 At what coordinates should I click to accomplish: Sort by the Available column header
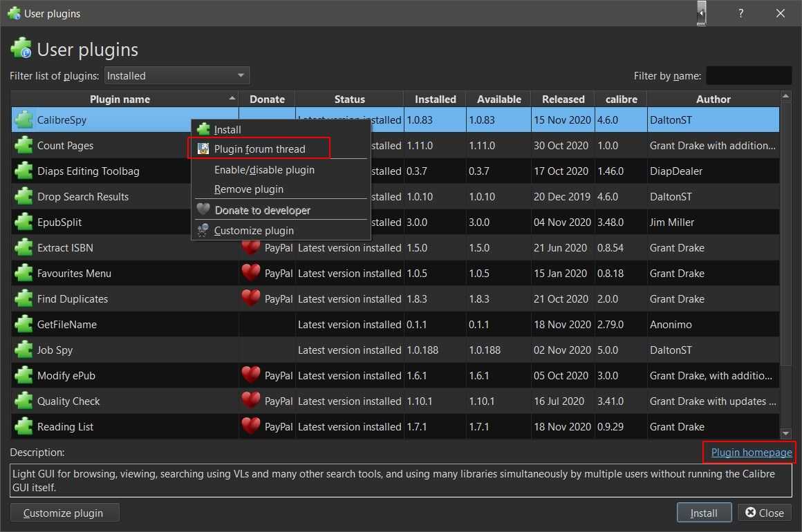[x=498, y=99]
